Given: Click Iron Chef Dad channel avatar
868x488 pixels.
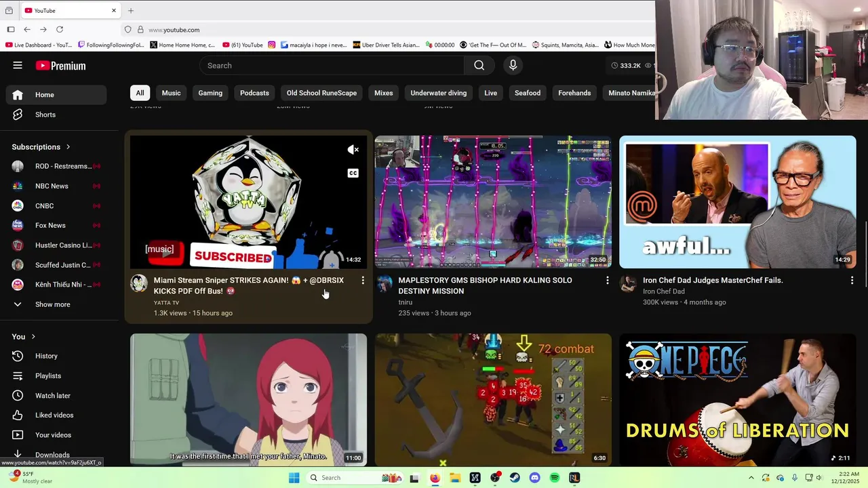Looking at the screenshot, I should tap(629, 283).
